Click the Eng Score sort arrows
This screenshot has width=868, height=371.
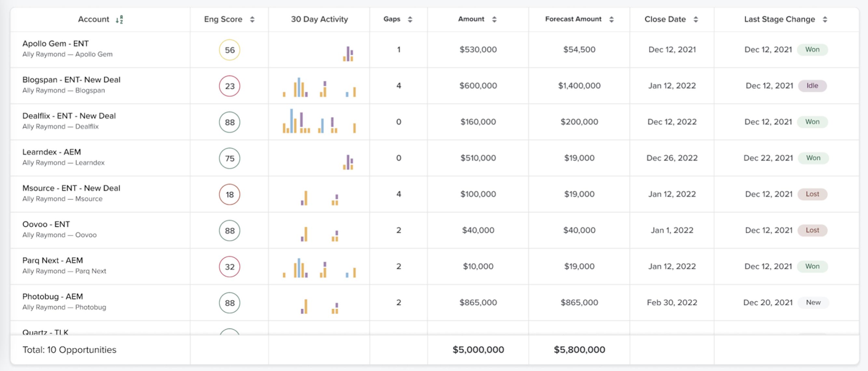(x=252, y=19)
